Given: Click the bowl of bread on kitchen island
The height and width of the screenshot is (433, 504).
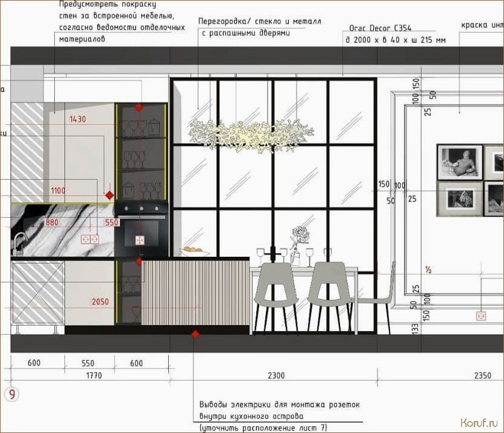Looking at the screenshot, I should pyautogui.click(x=194, y=251).
